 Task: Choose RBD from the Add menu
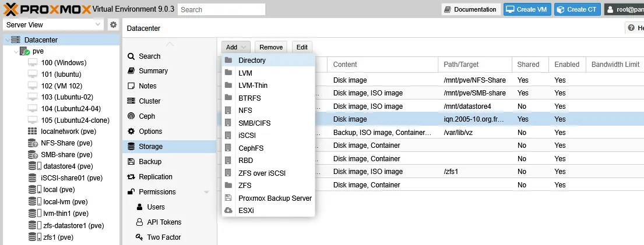269,161
